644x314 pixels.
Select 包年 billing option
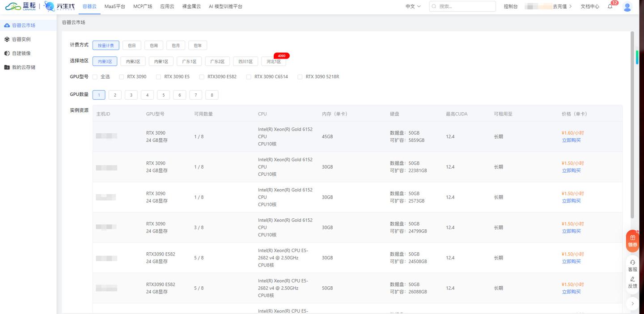(x=198, y=45)
